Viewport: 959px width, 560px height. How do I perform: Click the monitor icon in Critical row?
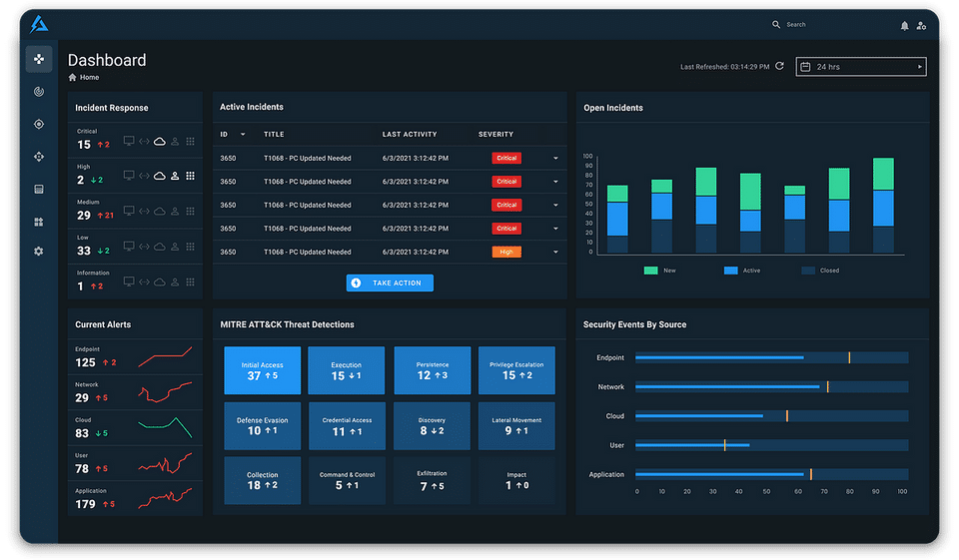pyautogui.click(x=129, y=141)
